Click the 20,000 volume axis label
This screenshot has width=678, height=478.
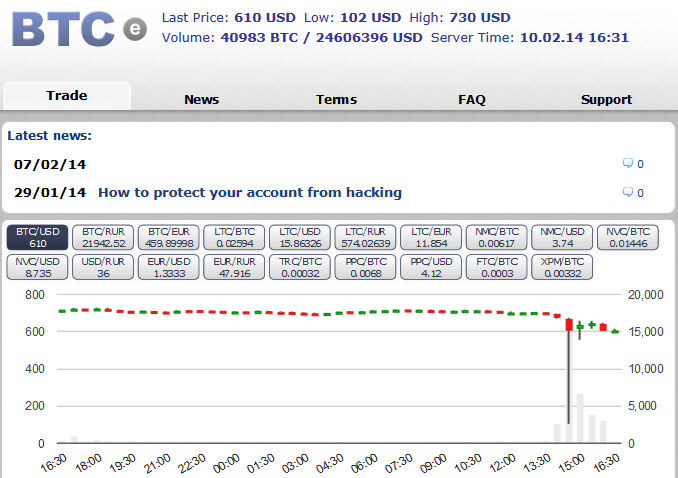646,295
